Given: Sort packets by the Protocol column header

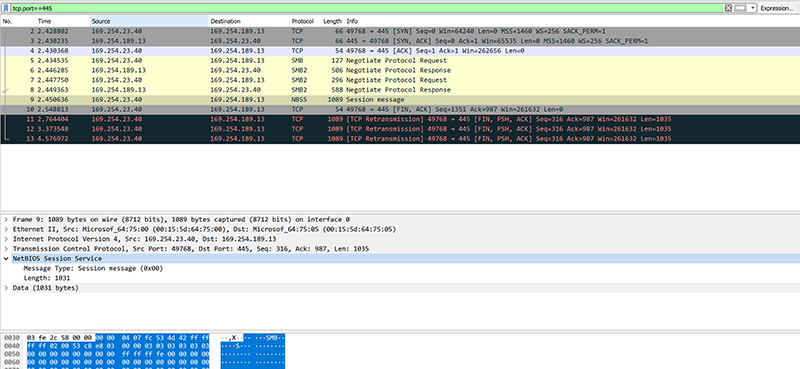Looking at the screenshot, I should click(x=305, y=21).
